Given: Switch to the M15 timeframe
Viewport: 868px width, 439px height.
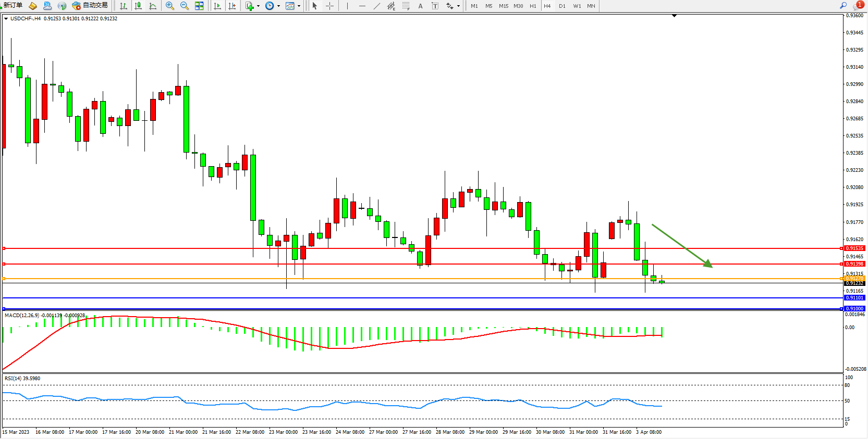Looking at the screenshot, I should [x=503, y=6].
